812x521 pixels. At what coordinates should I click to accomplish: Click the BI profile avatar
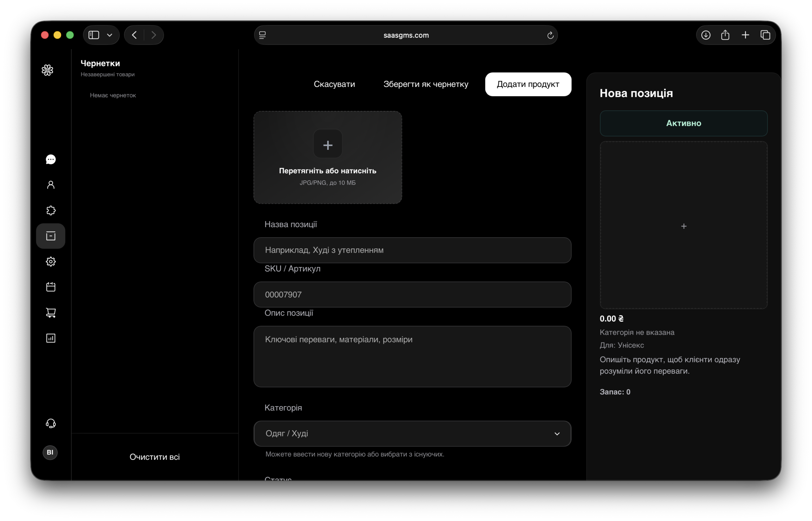(x=50, y=453)
